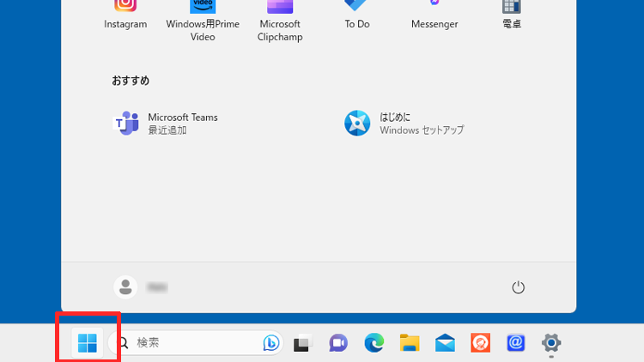Open Microsoft Teams in recommended list
Screen dimensions: 644x362
(x=166, y=124)
